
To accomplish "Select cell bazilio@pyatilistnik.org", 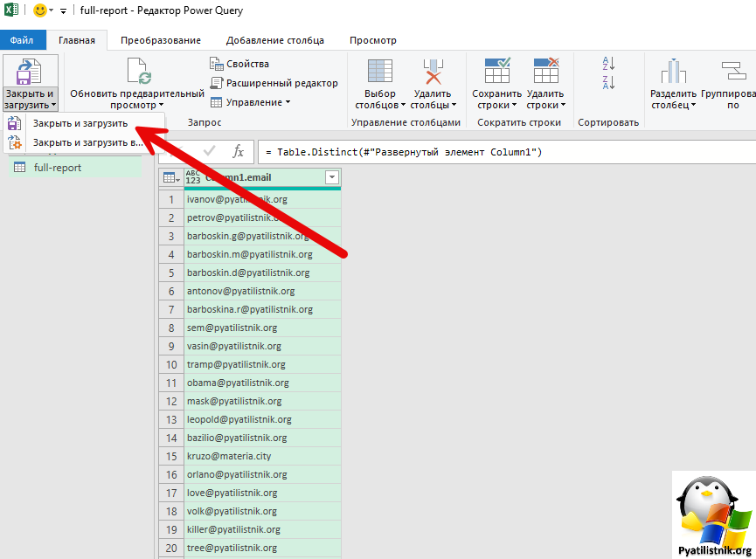I will click(262, 438).
